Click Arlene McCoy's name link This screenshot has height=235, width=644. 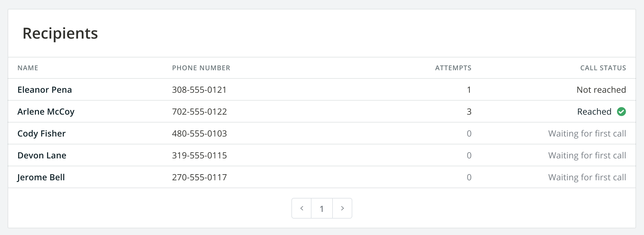46,112
